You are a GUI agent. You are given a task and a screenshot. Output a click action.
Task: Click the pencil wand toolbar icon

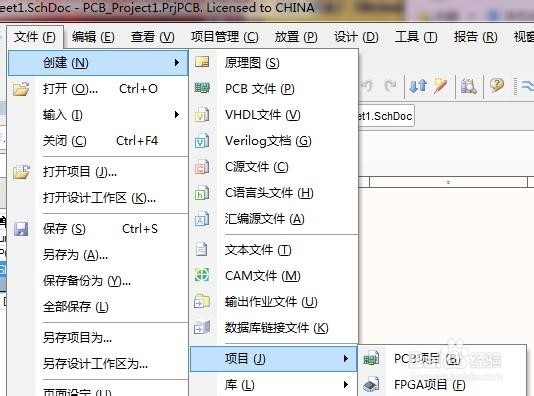(x=440, y=85)
